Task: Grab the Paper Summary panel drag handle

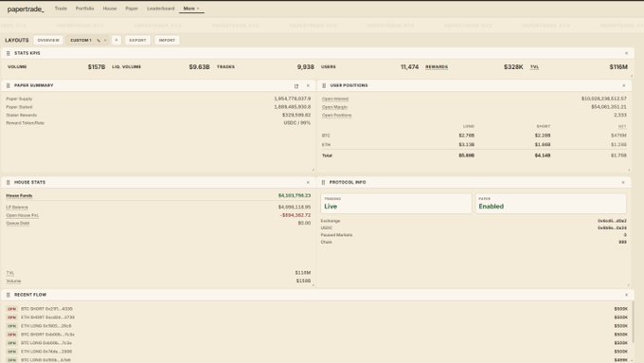Action: click(9, 85)
